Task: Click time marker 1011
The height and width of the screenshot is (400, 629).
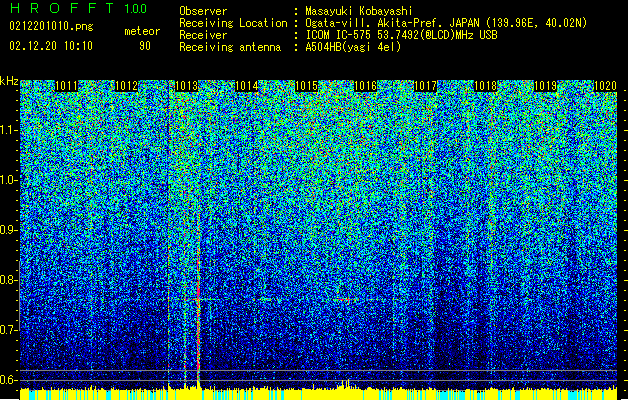Action: 66,86
